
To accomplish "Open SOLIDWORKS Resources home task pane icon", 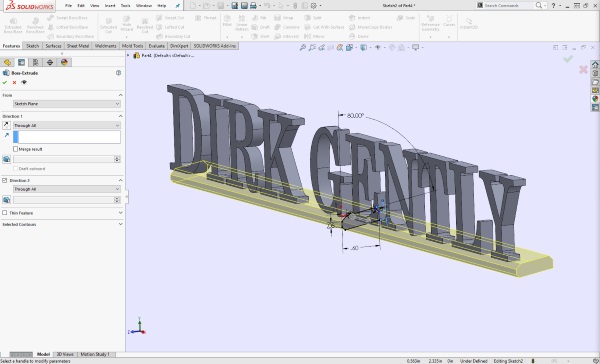I will (595, 64).
